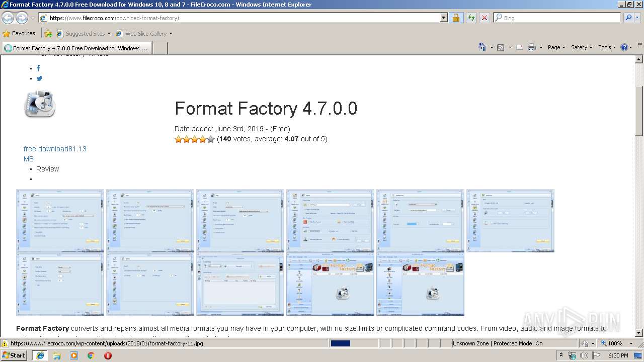The height and width of the screenshot is (362, 644).
Task: Click the third star of the rating
Action: (195, 139)
